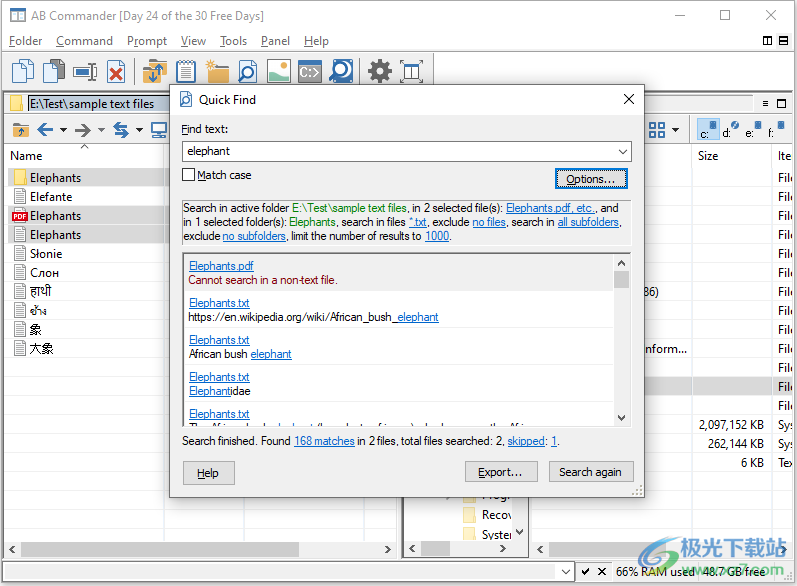797x586 pixels.
Task: Open the Forward arrow history dropdown
Action: [x=101, y=130]
